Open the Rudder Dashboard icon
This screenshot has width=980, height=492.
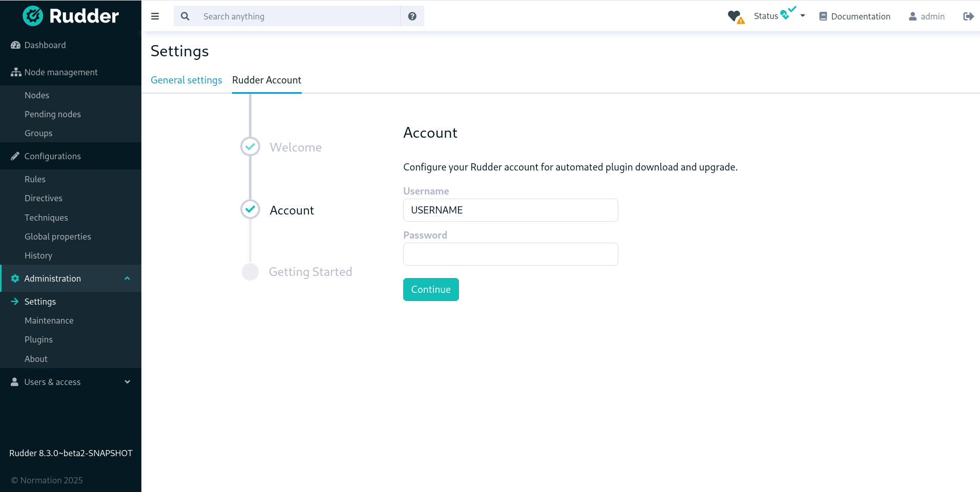pyautogui.click(x=15, y=45)
